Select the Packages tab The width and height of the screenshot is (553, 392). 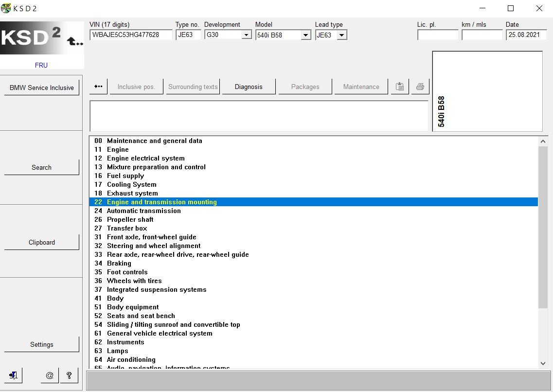tap(305, 87)
